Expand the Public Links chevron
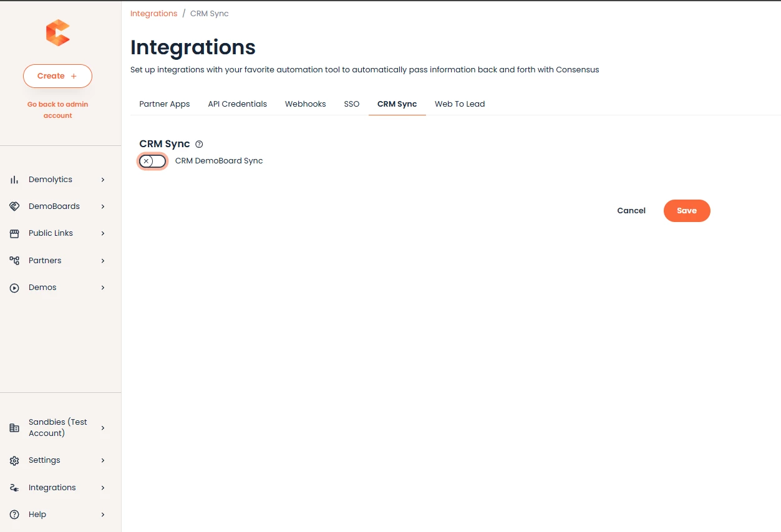Viewport: 781px width, 532px height. pos(103,233)
